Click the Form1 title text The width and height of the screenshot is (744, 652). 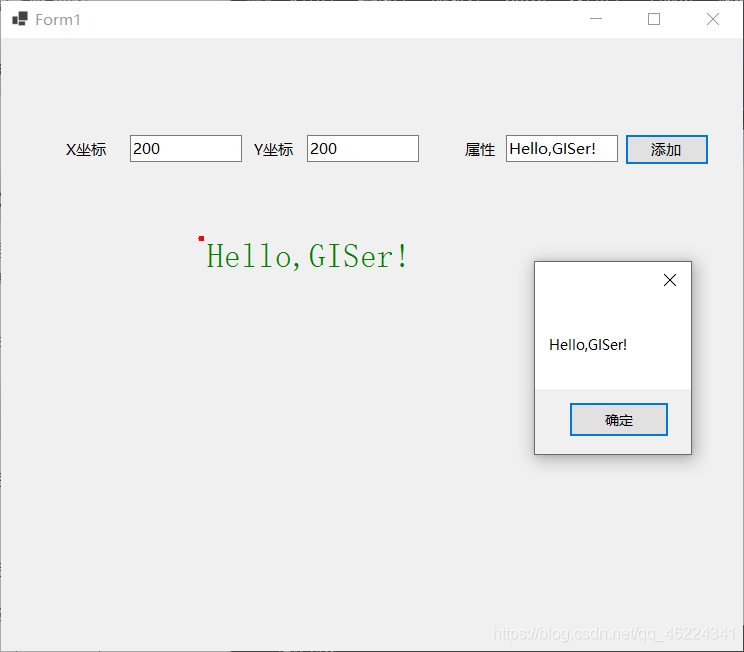58,20
